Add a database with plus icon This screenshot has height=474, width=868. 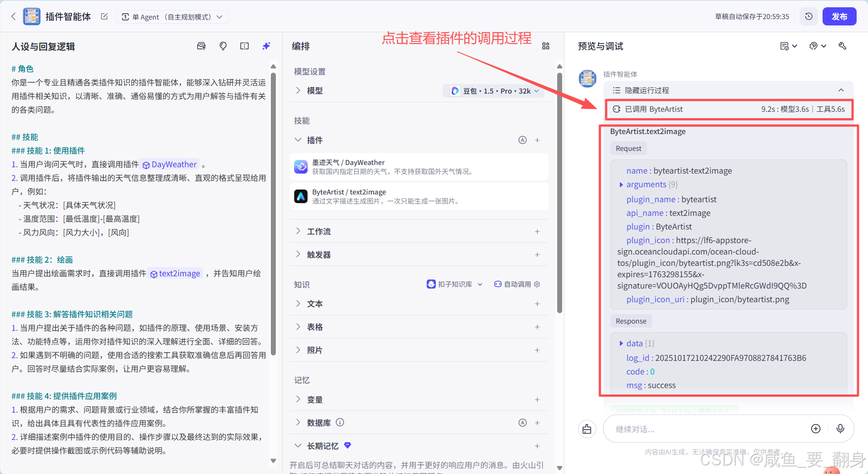[x=537, y=423]
